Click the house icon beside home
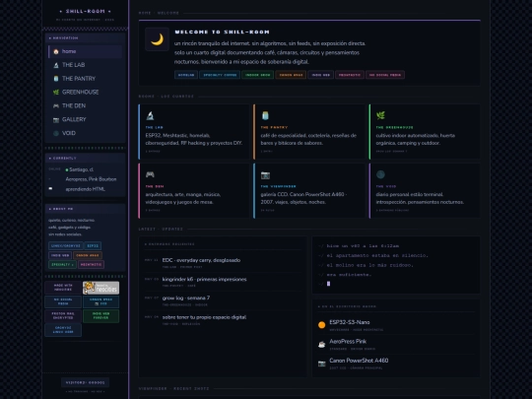 tap(56, 51)
